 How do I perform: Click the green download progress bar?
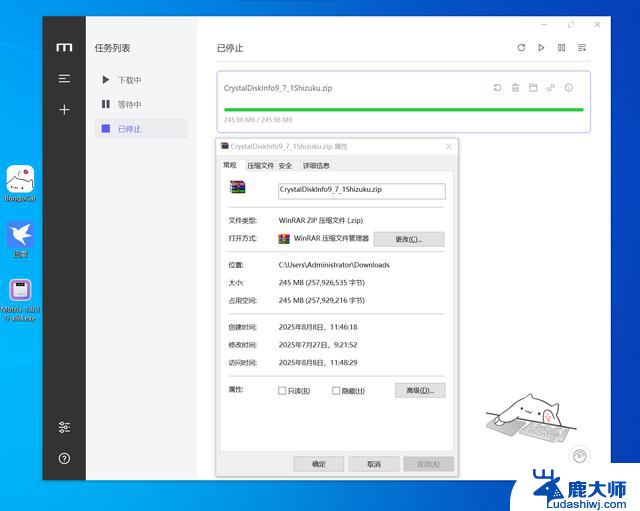(404, 109)
